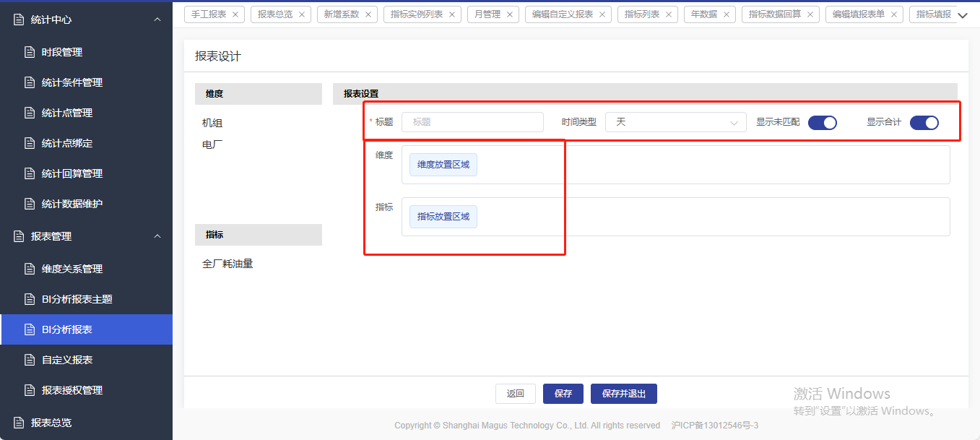
Task: Switch to the 指标列表 tab
Action: [641, 14]
